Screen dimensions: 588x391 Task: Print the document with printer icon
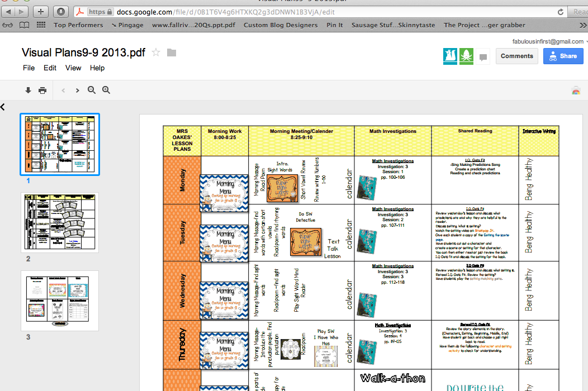42,90
